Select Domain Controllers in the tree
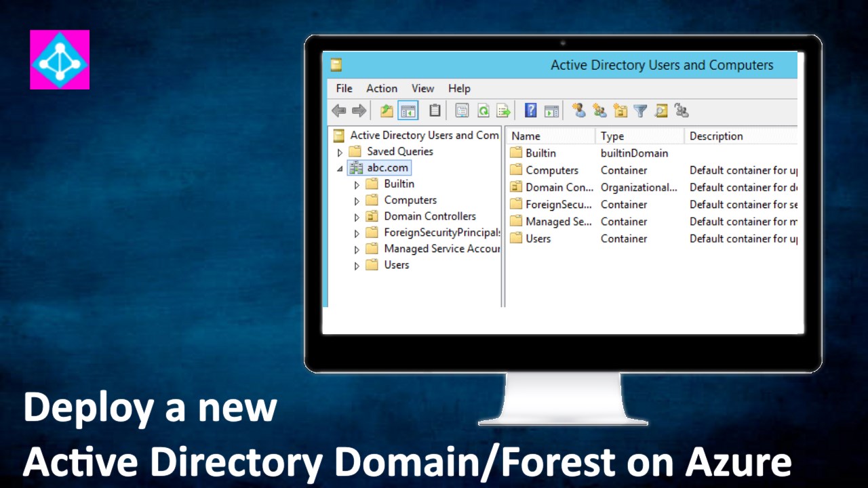868x488 pixels. [x=421, y=216]
